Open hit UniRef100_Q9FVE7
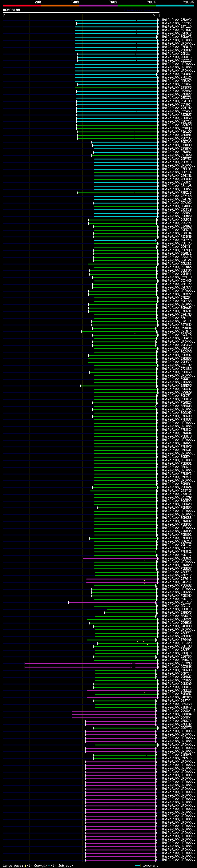 [177, 159]
